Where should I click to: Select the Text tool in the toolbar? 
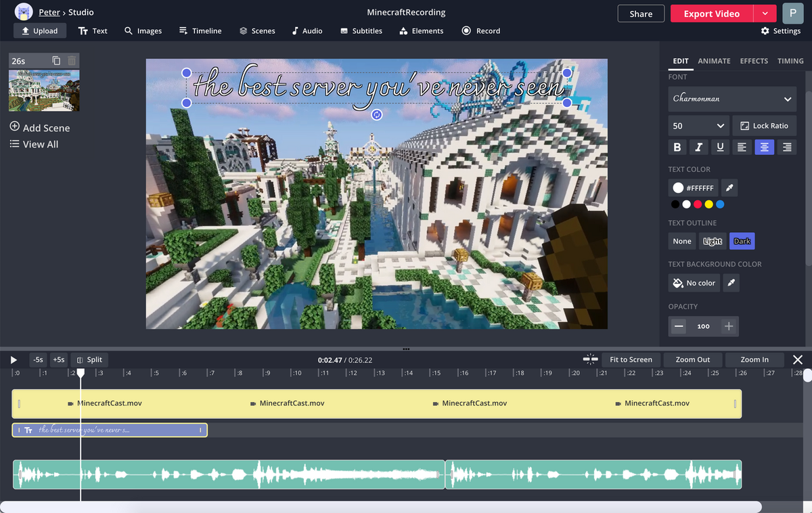93,30
